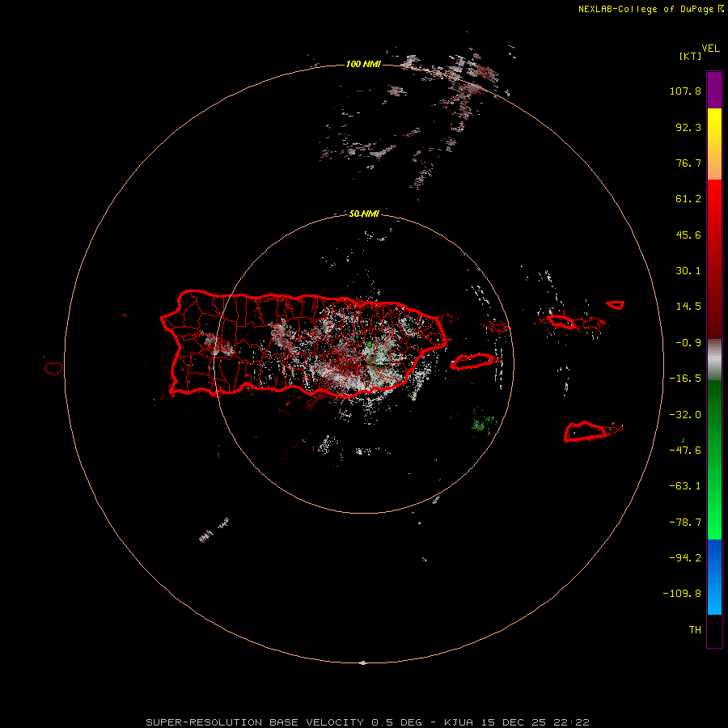Select the 107.8 value on velocity scale

685,91
